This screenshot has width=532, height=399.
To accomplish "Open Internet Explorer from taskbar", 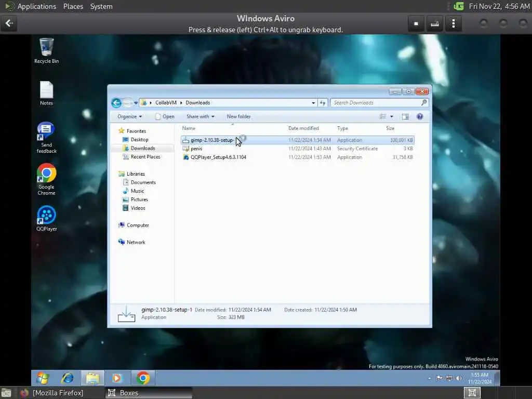I will (x=68, y=378).
